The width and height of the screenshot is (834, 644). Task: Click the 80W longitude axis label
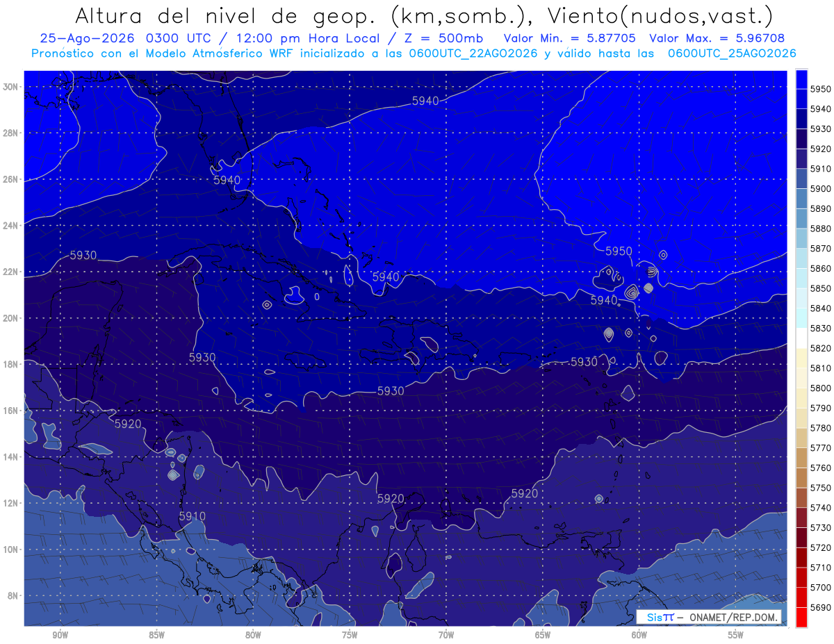coord(253,636)
